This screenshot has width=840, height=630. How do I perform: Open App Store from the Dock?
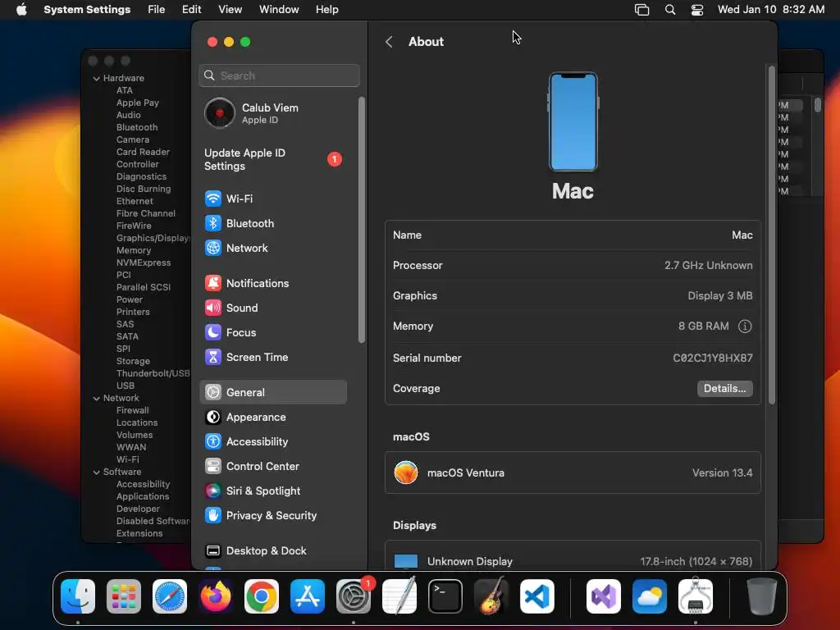click(x=308, y=596)
